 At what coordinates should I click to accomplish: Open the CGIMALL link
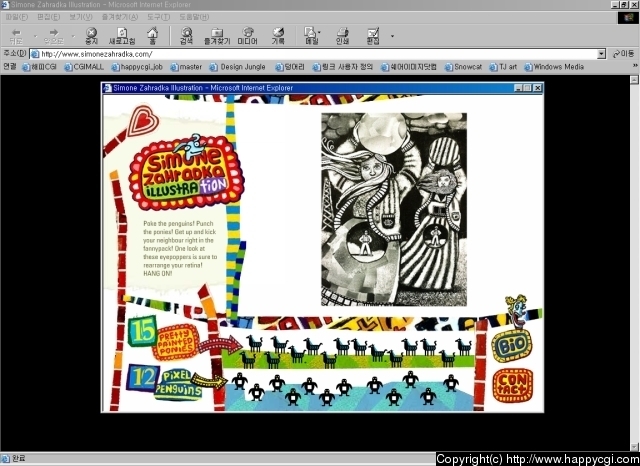tap(84, 67)
